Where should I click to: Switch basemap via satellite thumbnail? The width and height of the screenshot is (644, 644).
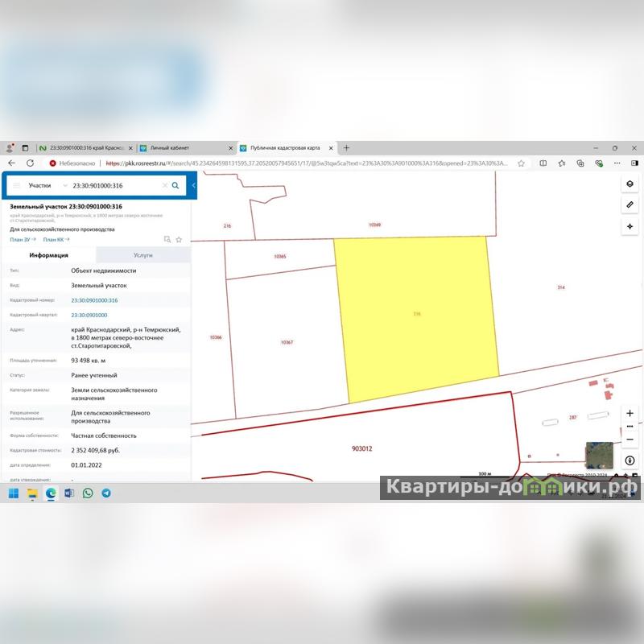pos(598,455)
